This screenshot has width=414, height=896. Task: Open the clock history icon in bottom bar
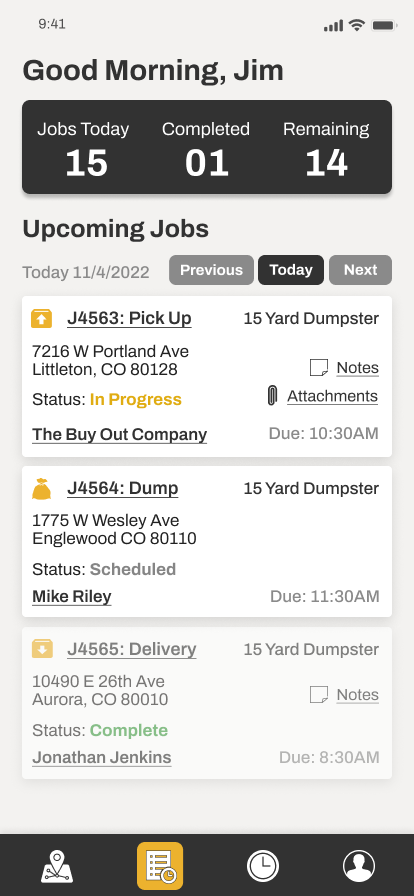[x=263, y=866]
